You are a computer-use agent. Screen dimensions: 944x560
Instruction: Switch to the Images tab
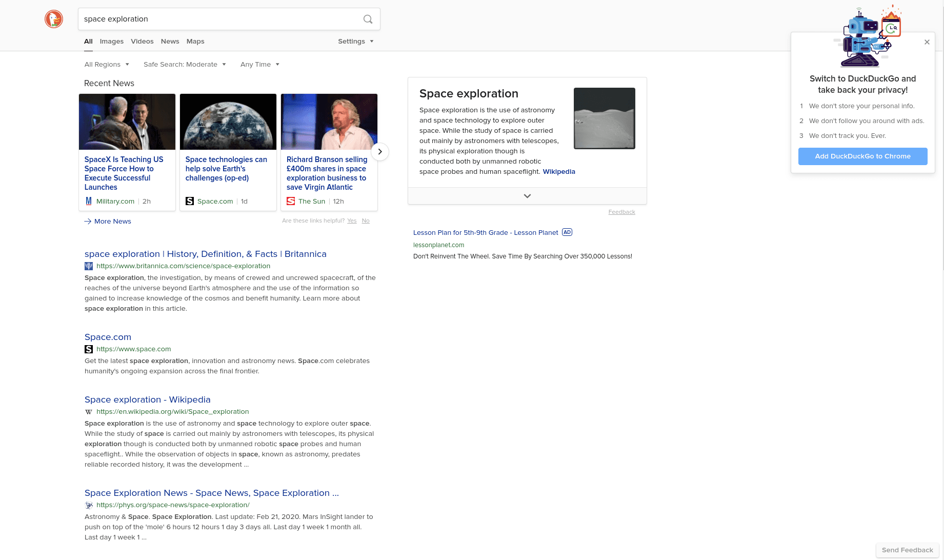pyautogui.click(x=111, y=42)
